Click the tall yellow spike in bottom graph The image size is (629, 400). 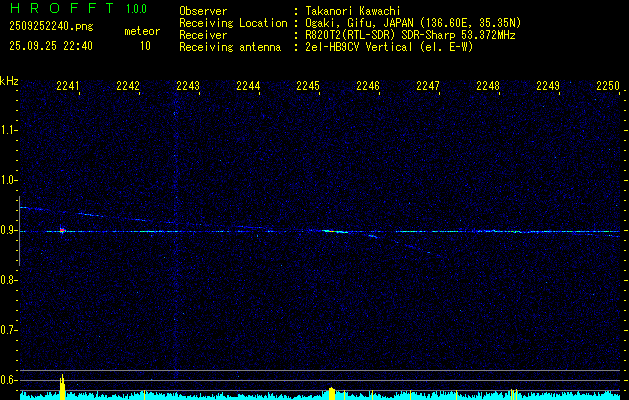click(62, 386)
